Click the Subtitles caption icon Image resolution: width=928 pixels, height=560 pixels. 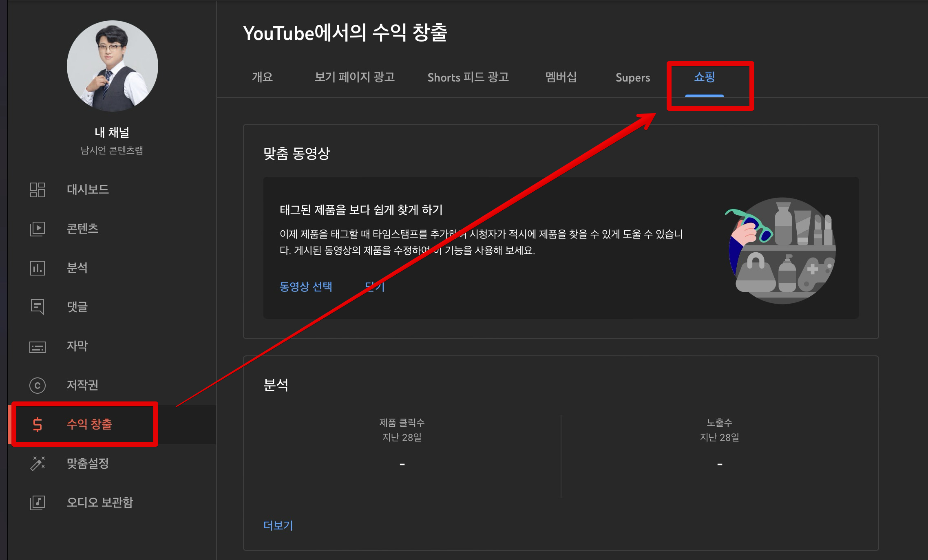tap(37, 346)
